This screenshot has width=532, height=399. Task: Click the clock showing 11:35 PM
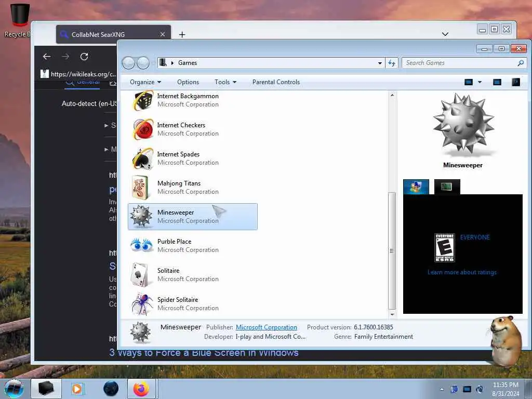pos(506,385)
